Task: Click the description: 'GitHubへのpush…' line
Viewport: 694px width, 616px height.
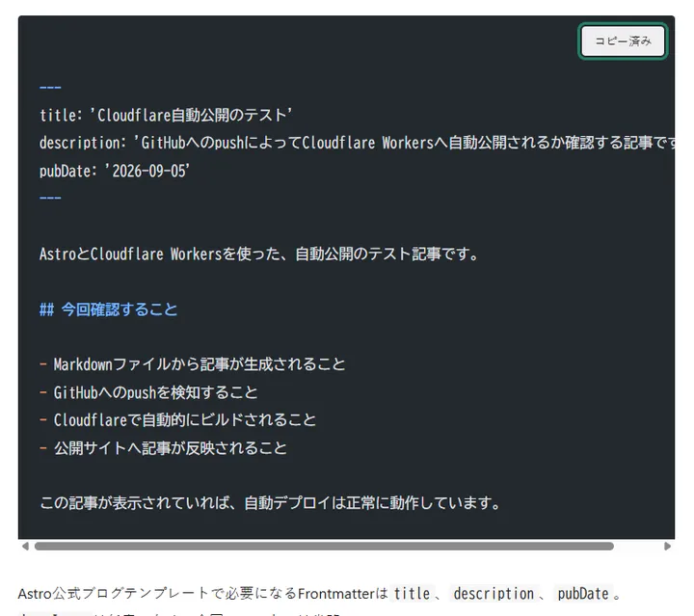Action: 358,143
